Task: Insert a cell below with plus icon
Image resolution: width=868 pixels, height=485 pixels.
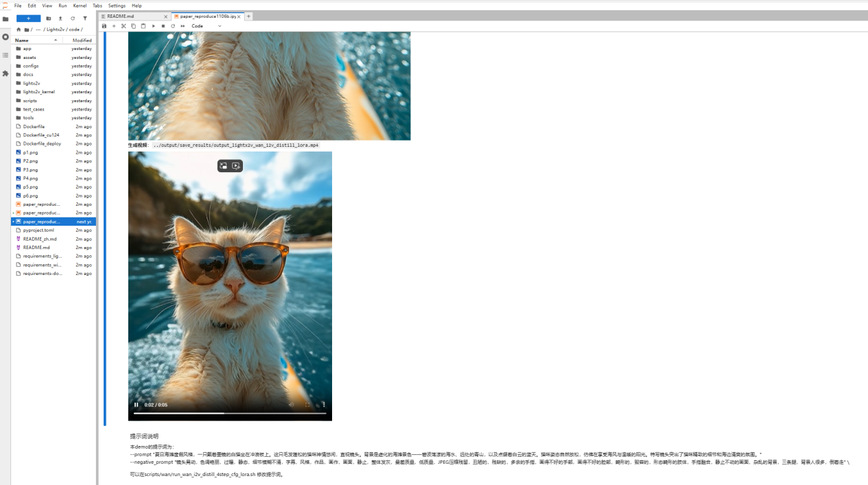Action: click(114, 26)
